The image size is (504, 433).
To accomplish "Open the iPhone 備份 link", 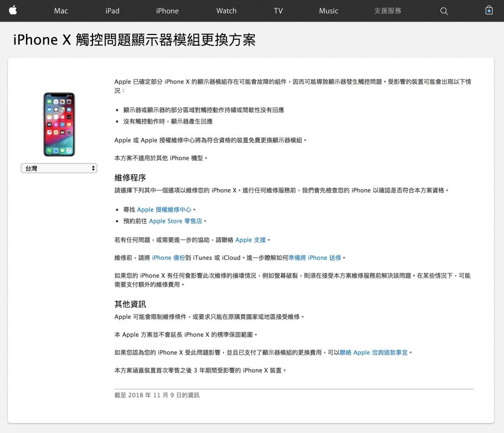I will 168,258.
